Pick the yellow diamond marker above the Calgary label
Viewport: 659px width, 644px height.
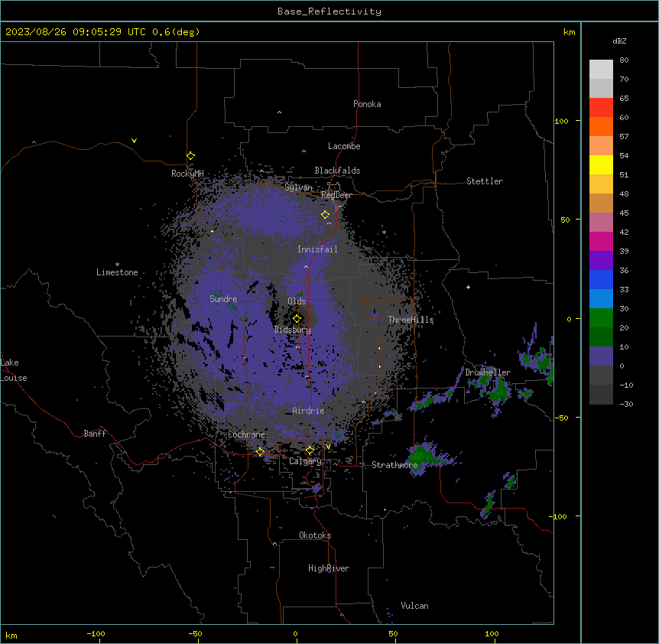pos(310,450)
